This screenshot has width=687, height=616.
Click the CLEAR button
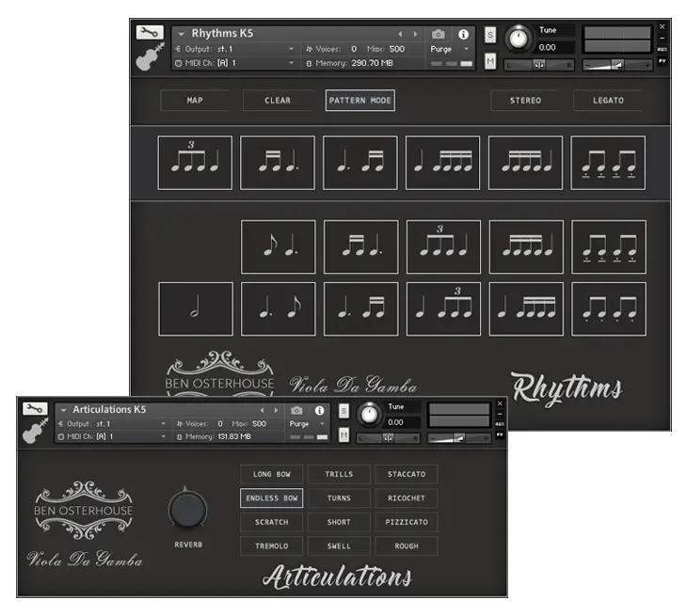click(278, 101)
